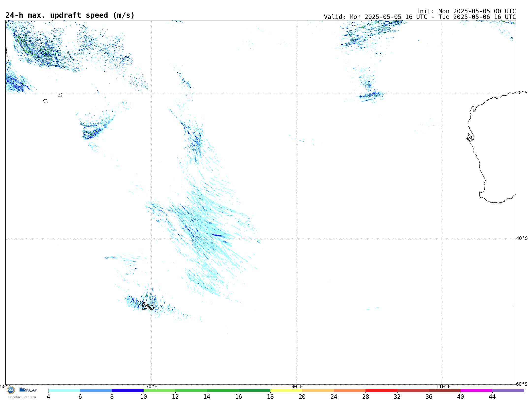Click the 110°E longitude label
Image resolution: width=532 pixels, height=400 pixels.
tap(443, 386)
